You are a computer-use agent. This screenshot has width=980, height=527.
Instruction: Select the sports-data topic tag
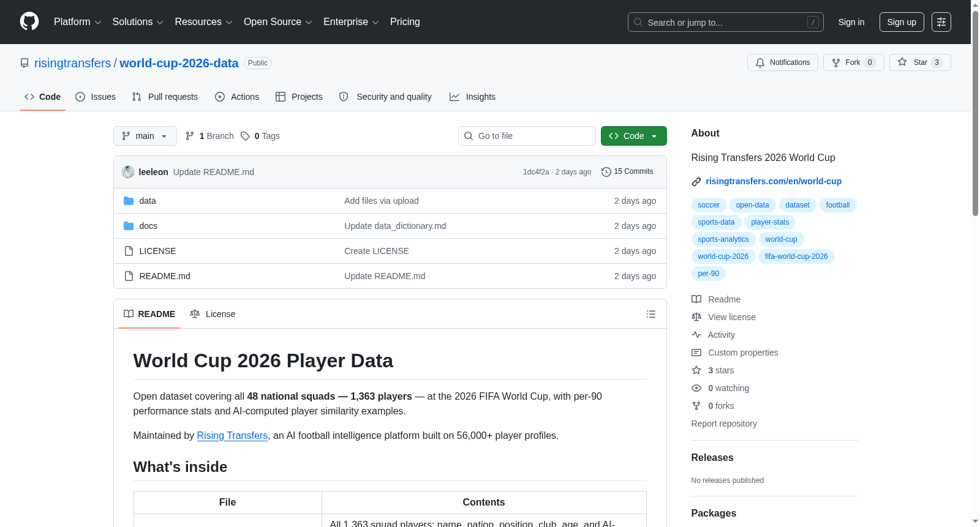[717, 222]
